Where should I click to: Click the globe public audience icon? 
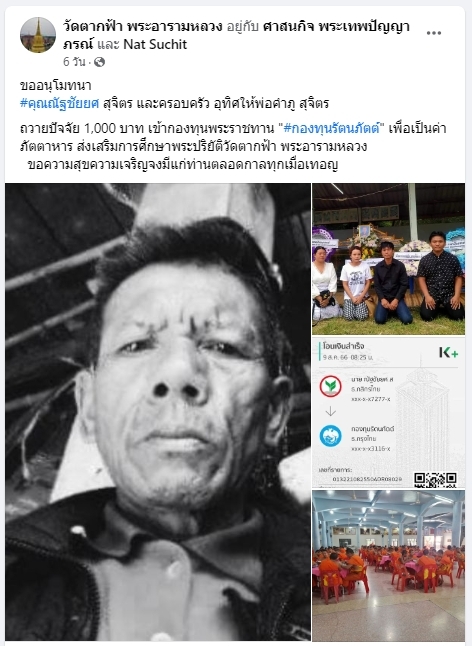pyautogui.click(x=99, y=62)
